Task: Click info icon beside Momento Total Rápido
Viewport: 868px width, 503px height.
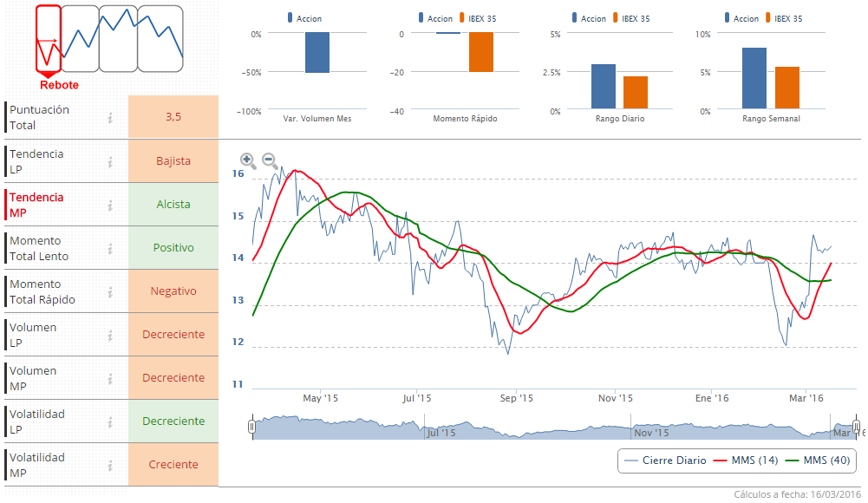Action: tap(110, 291)
